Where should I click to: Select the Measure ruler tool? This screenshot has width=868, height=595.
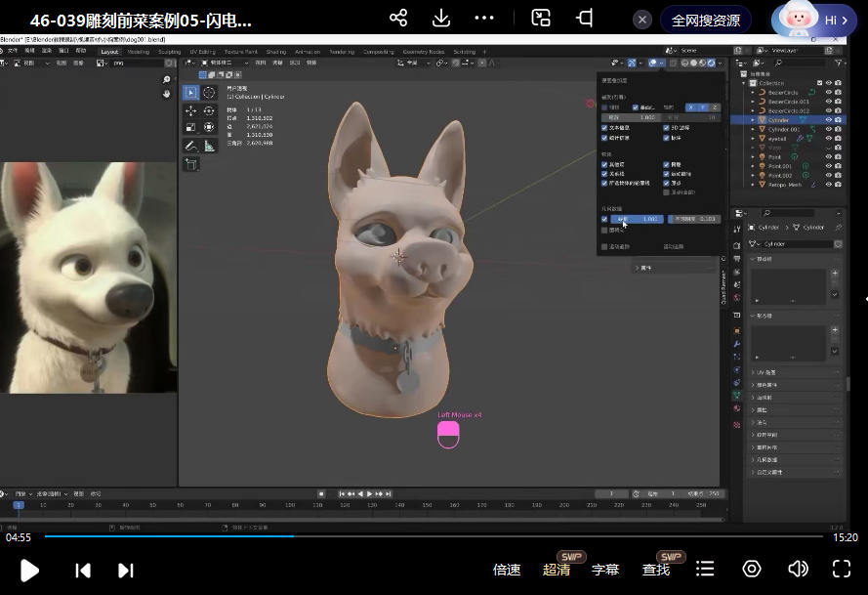point(209,146)
